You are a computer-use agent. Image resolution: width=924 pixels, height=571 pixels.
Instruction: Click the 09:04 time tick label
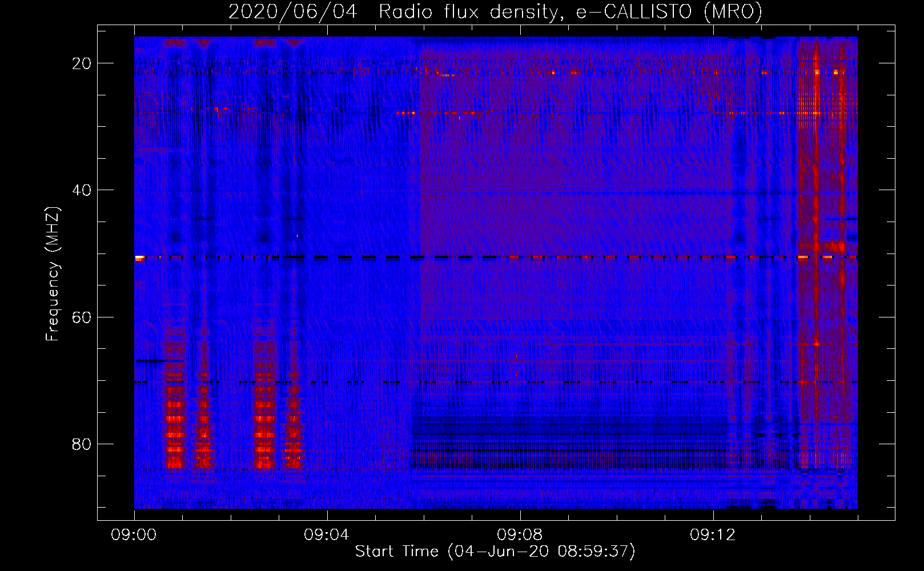point(327,535)
